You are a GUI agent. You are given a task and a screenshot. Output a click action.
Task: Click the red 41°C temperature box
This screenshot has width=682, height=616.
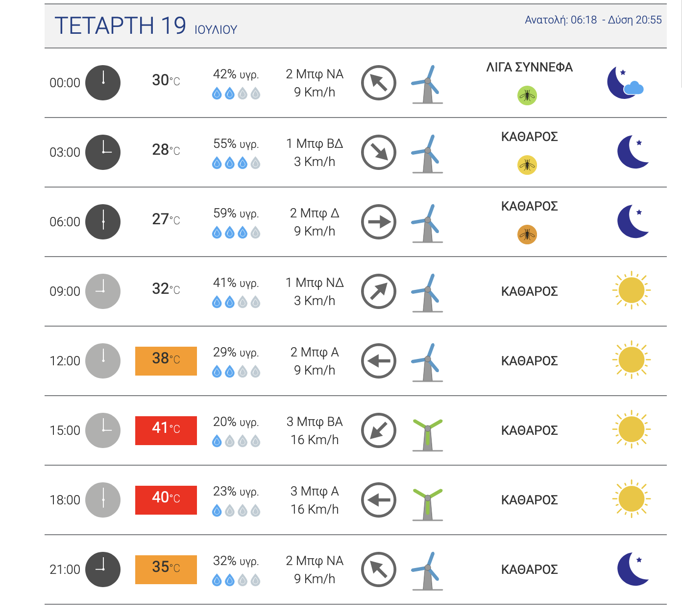click(166, 430)
